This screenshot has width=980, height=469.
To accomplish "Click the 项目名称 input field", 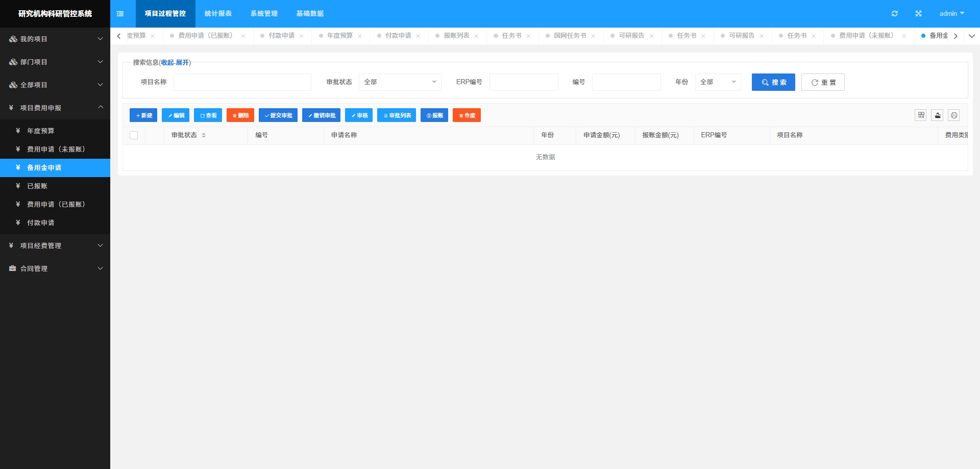I will coord(242,82).
